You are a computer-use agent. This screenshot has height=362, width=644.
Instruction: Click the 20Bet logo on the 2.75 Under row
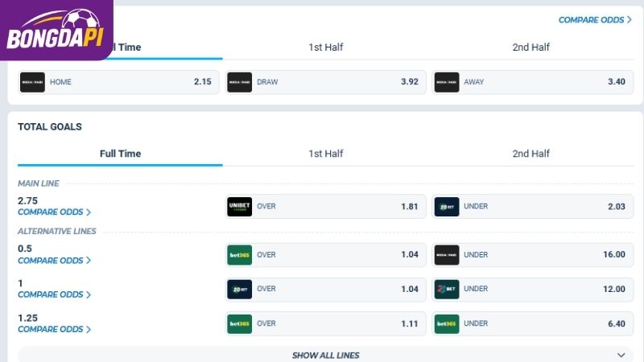click(x=447, y=207)
